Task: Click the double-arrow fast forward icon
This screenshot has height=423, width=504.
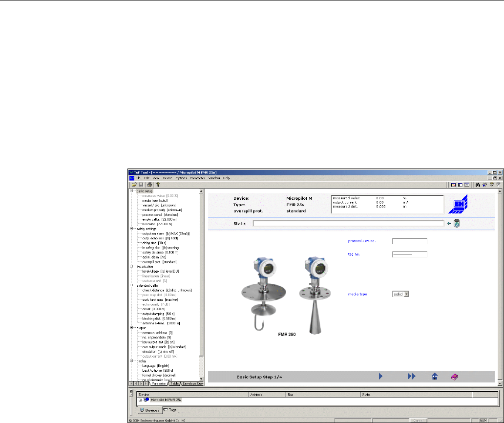Action: coord(411,376)
